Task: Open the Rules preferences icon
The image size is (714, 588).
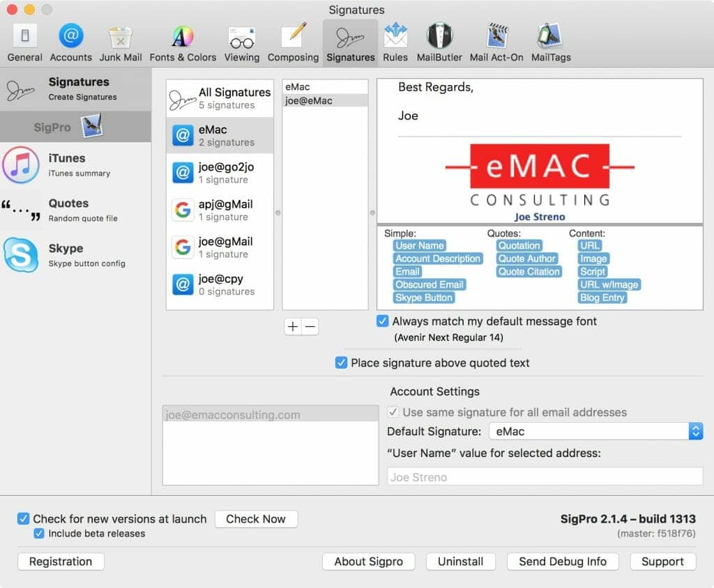Action: (395, 42)
